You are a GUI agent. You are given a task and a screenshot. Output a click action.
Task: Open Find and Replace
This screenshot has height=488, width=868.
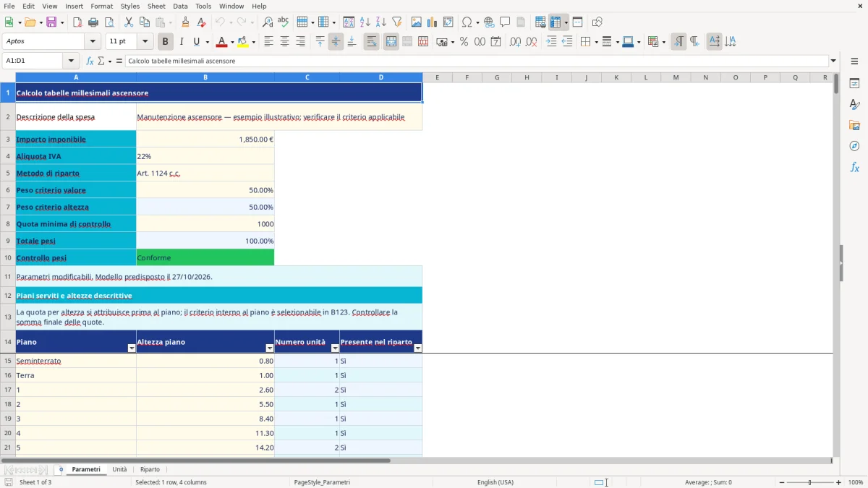click(268, 22)
